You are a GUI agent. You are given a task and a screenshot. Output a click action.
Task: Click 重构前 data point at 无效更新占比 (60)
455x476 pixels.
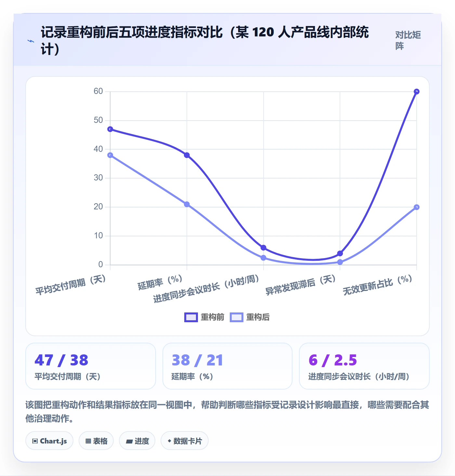tap(417, 92)
